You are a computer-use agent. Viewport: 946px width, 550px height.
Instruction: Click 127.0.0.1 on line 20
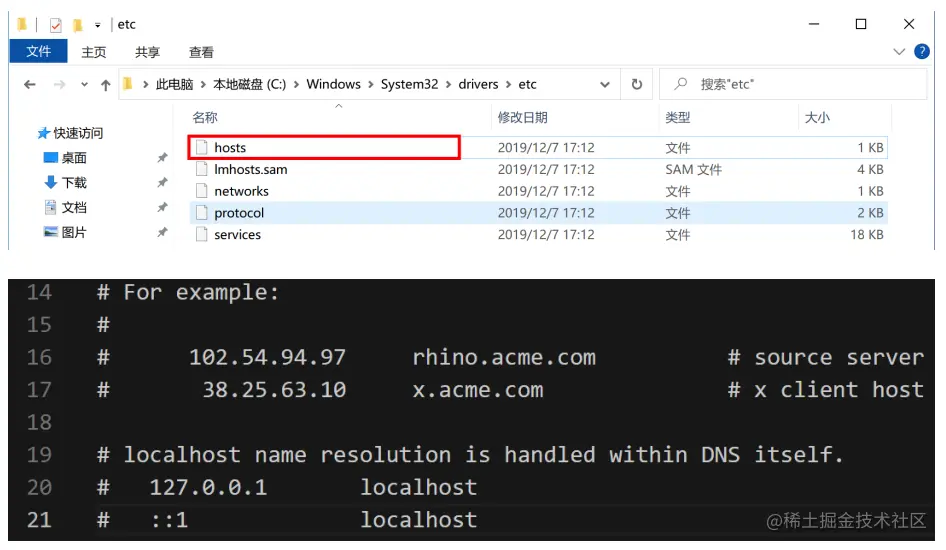(208, 487)
